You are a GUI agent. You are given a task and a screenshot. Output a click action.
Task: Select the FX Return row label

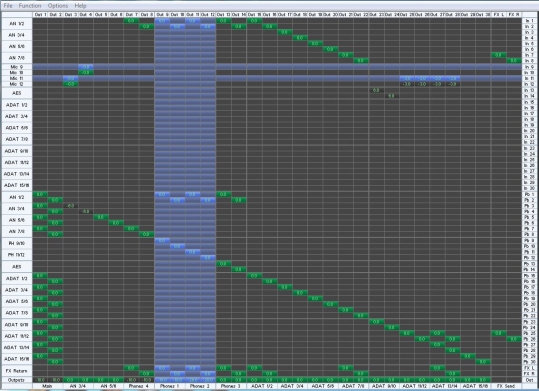click(16, 371)
